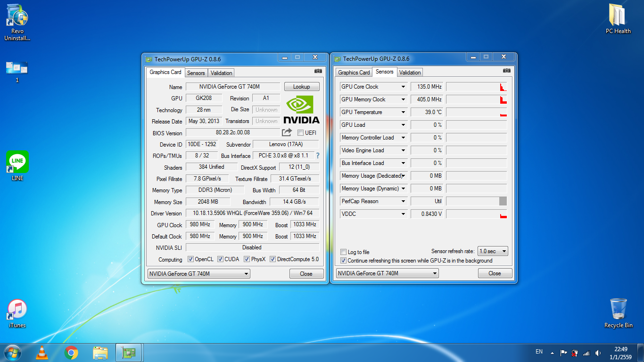Expand the Video Engine Load dropdown arrow

tap(404, 150)
